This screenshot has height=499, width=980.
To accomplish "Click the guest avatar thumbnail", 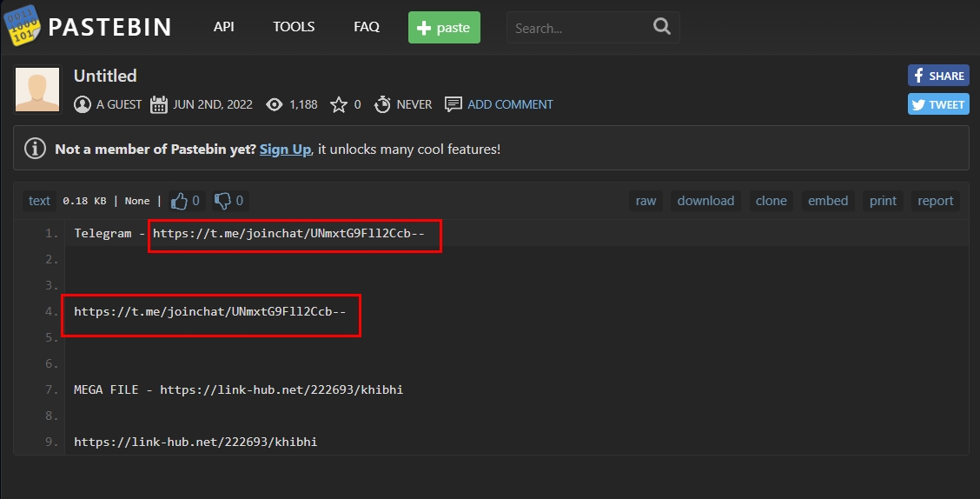I will click(37, 90).
